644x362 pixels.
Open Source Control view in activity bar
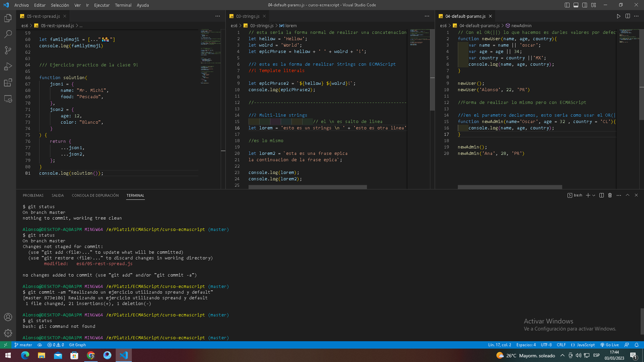point(8,50)
